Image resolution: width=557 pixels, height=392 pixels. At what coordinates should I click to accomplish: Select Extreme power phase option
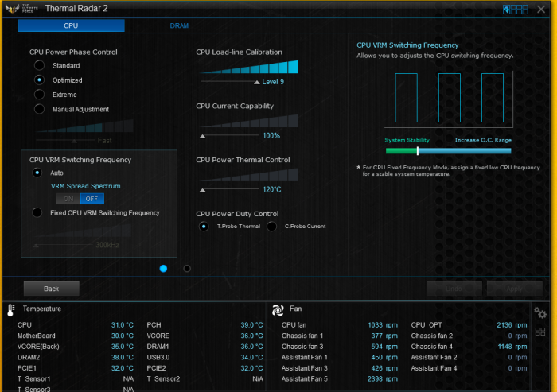click(39, 95)
